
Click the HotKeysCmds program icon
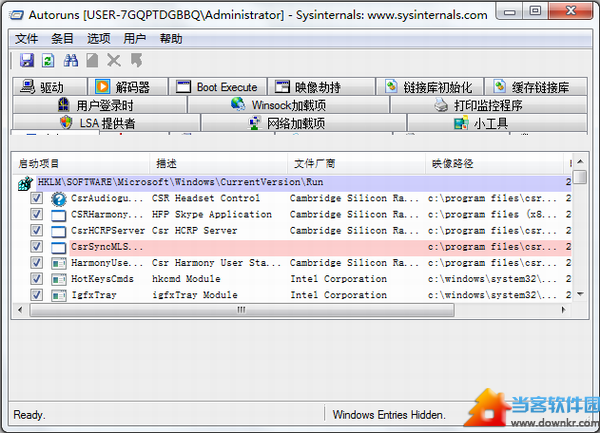tap(59, 279)
